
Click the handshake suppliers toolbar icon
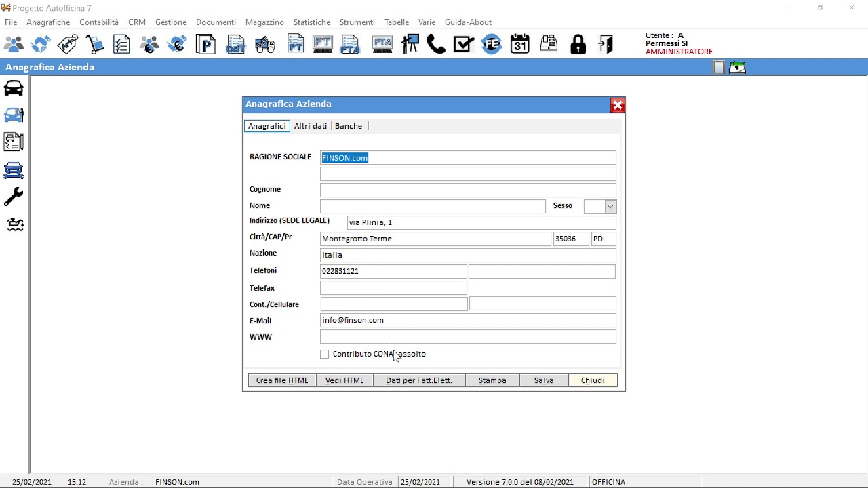(41, 45)
